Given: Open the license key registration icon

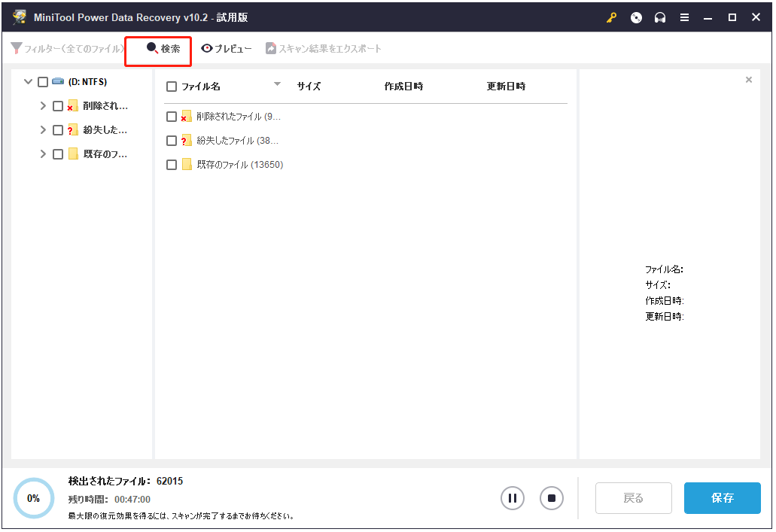Looking at the screenshot, I should 611,17.
